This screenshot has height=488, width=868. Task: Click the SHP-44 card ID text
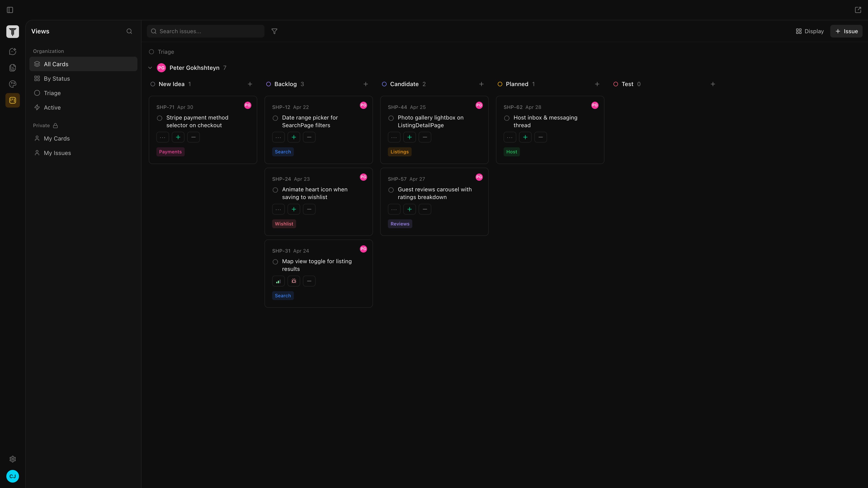tap(397, 108)
